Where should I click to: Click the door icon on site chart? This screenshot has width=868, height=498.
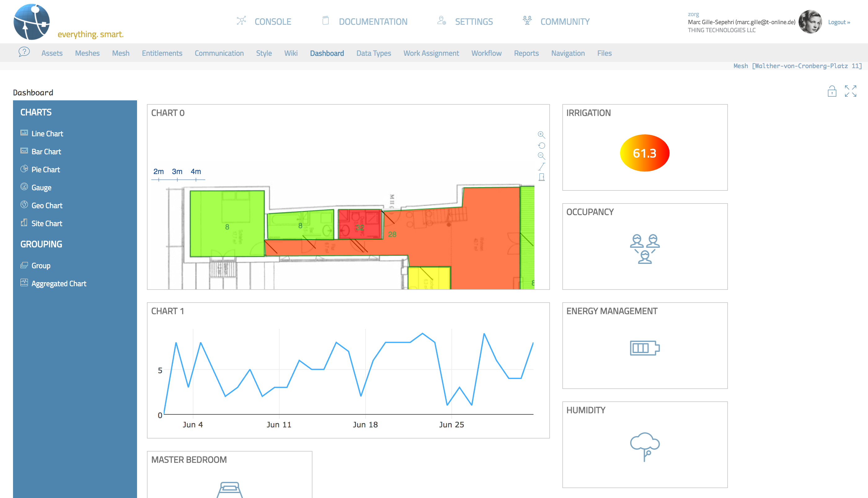coord(542,177)
